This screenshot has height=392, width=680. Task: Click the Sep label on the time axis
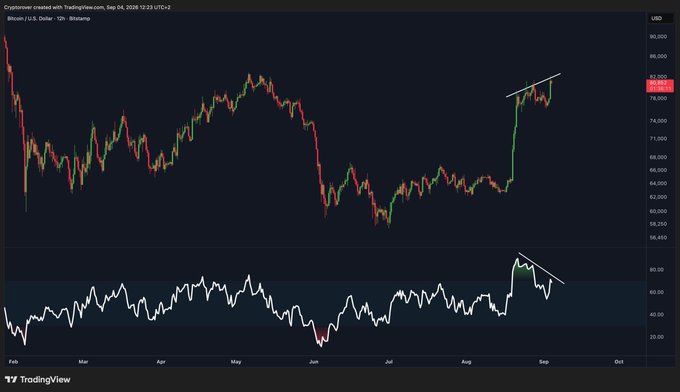pyautogui.click(x=544, y=362)
